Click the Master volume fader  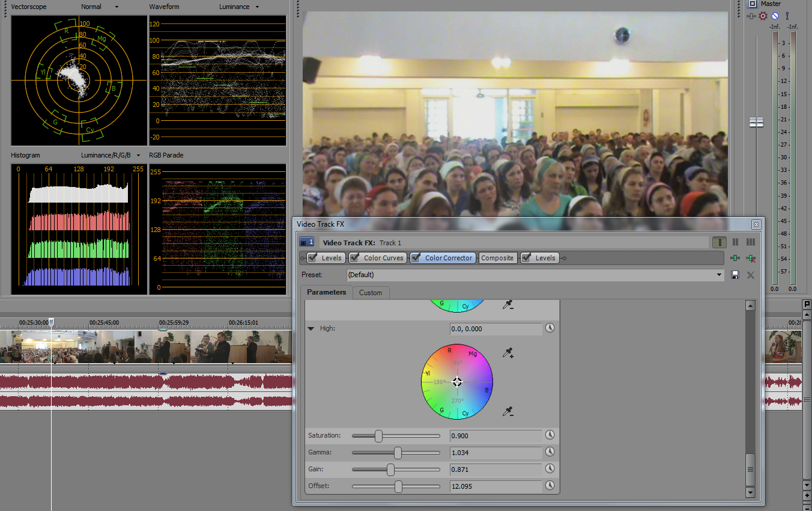[x=756, y=122]
